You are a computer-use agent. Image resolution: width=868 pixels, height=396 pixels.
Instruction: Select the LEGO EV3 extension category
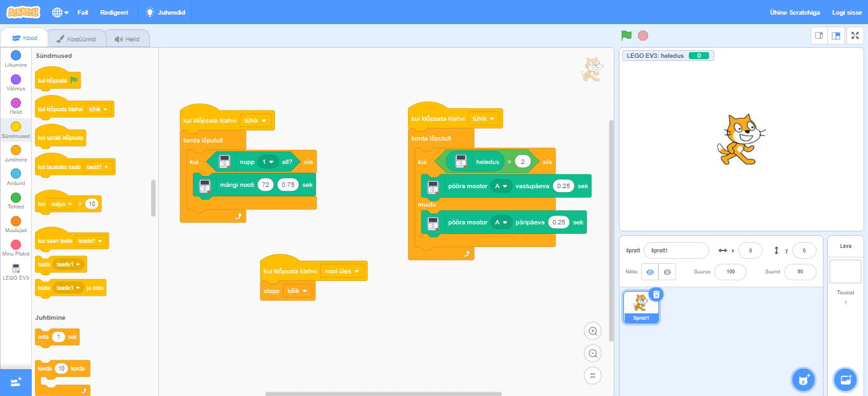coord(16,271)
